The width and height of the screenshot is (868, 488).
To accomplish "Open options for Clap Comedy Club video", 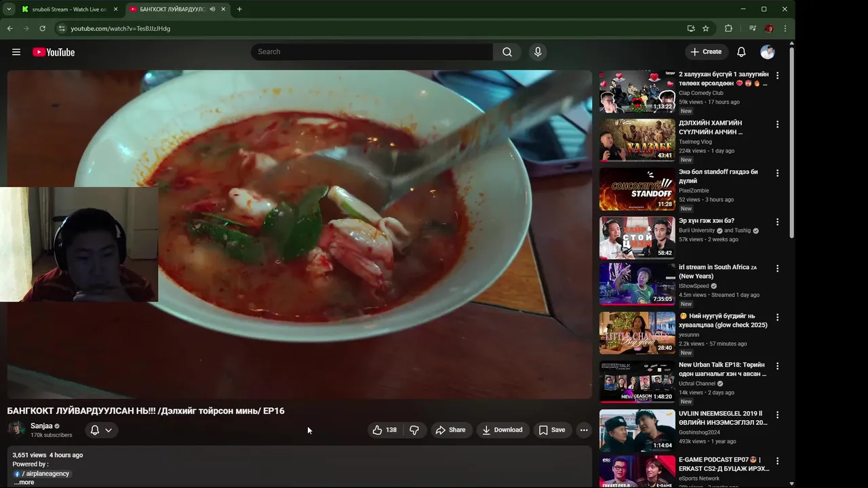I will pos(777,75).
